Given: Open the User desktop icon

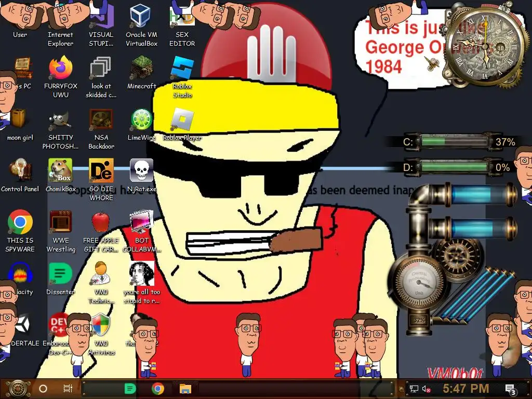Looking at the screenshot, I should pos(20,20).
